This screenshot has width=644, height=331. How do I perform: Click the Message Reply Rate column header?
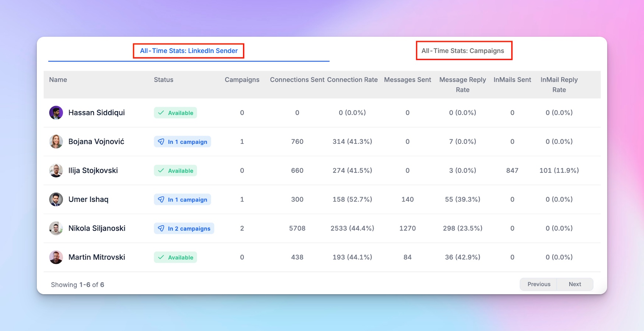coord(462,85)
